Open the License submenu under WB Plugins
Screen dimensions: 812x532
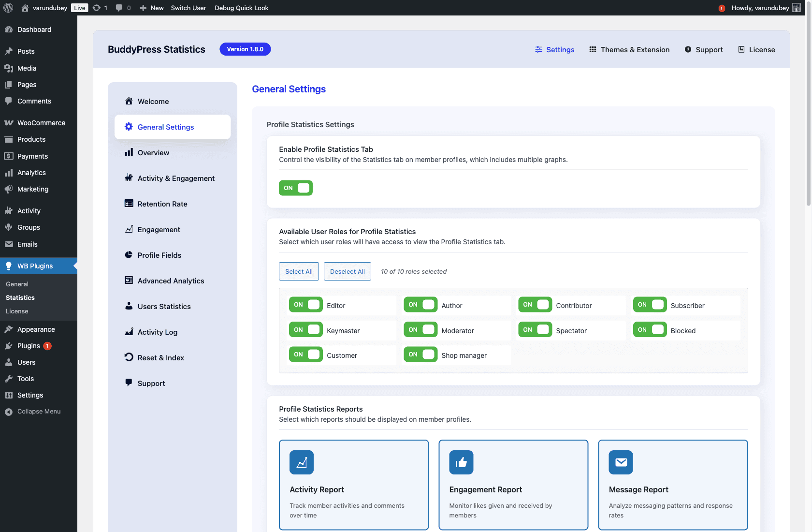click(x=17, y=311)
